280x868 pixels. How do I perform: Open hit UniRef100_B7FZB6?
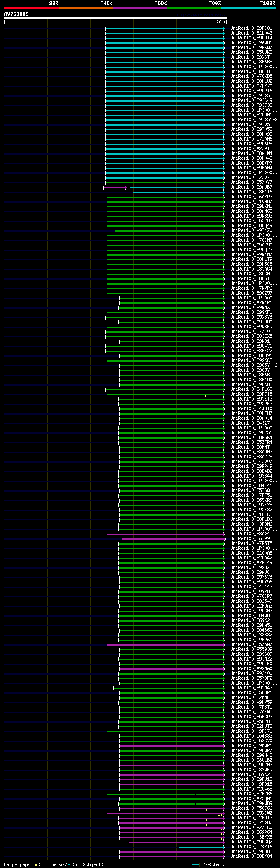point(251,794)
